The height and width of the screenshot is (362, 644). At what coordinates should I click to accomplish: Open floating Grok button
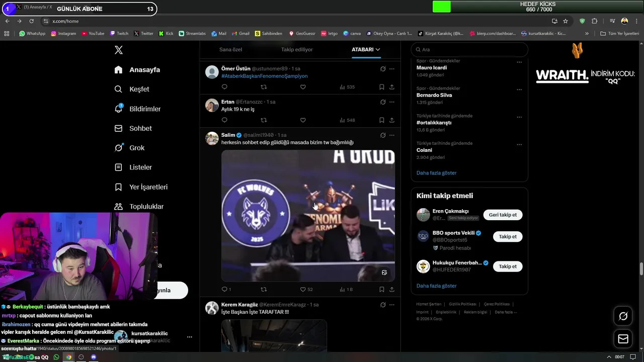pyautogui.click(x=623, y=316)
